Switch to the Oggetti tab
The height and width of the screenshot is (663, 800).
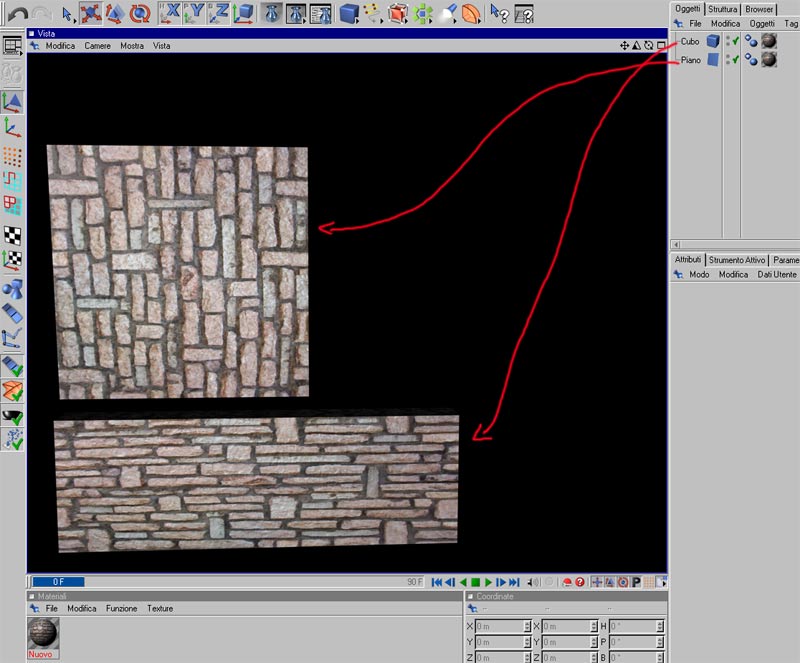click(x=687, y=9)
